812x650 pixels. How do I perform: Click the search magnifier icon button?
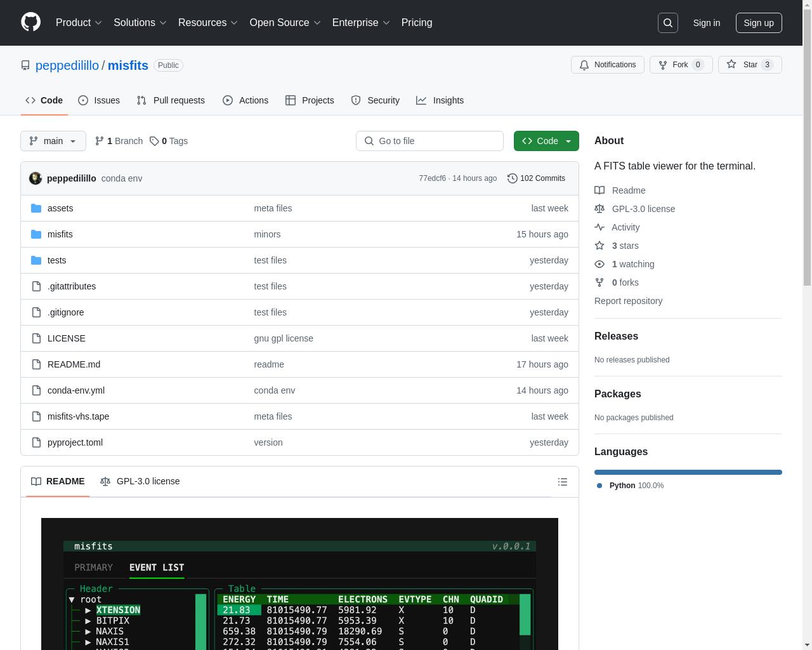(668, 23)
